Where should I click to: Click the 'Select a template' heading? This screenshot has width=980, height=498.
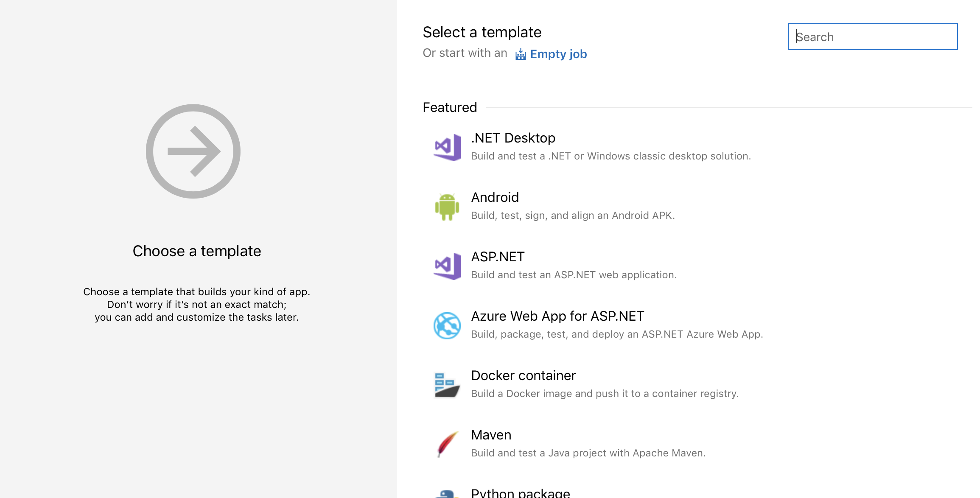(x=482, y=32)
